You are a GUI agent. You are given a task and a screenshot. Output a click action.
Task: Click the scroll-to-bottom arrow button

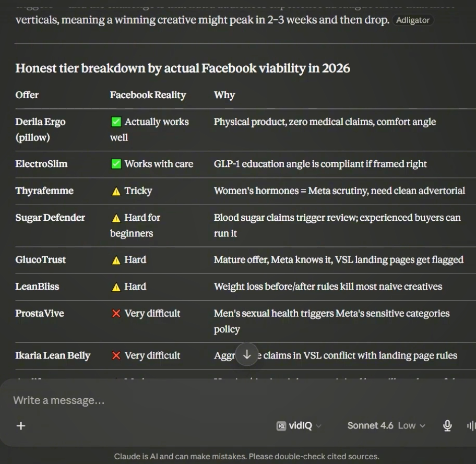[247, 354]
